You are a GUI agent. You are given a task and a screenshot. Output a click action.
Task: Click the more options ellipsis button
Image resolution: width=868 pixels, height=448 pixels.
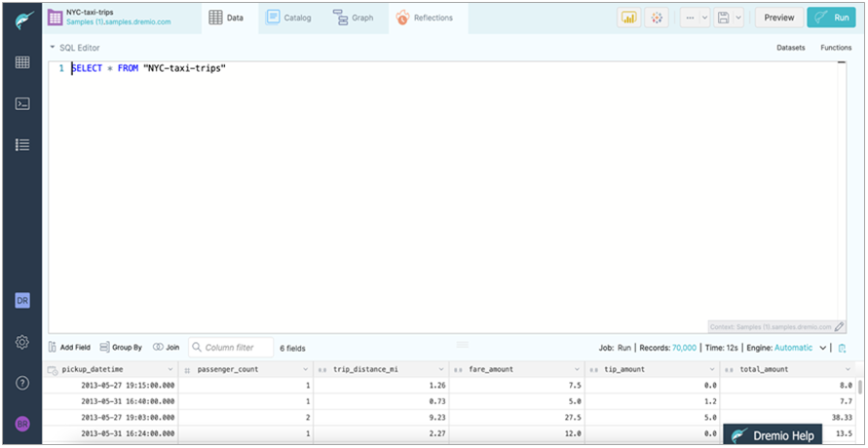coord(690,18)
